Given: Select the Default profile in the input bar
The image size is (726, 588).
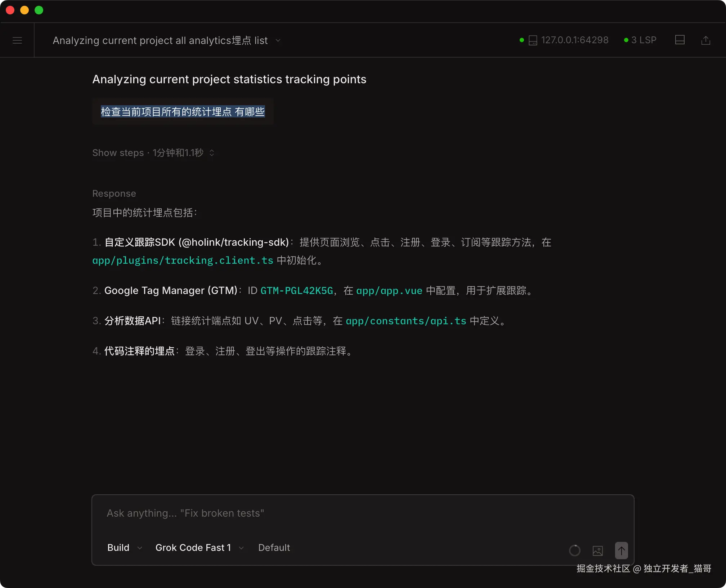Looking at the screenshot, I should coord(274,547).
